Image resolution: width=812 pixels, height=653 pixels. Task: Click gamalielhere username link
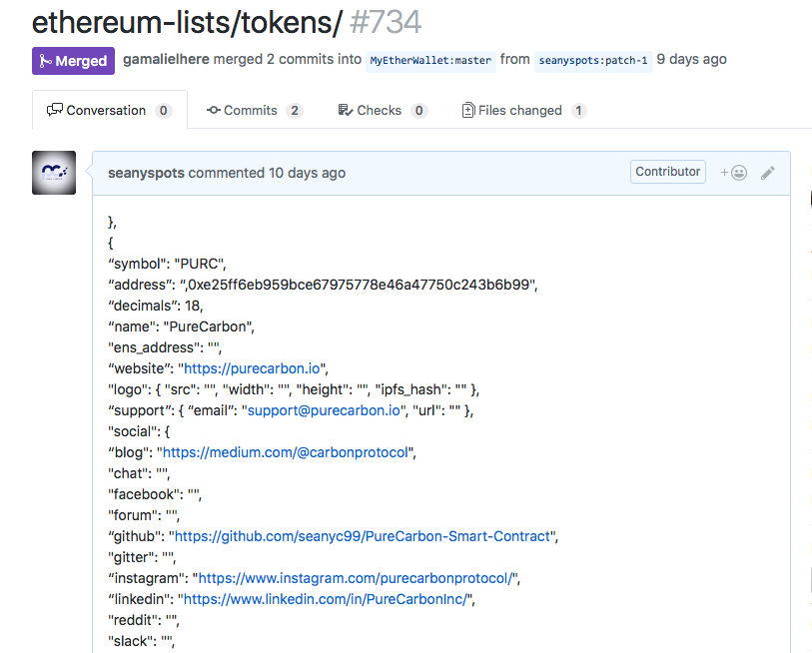click(x=166, y=60)
